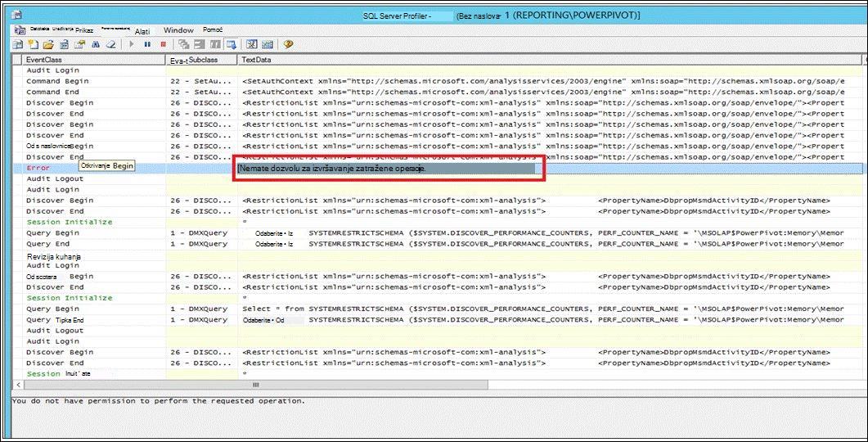This screenshot has width=868, height=442.
Task: Open the Prikaz menu
Action: [84, 30]
